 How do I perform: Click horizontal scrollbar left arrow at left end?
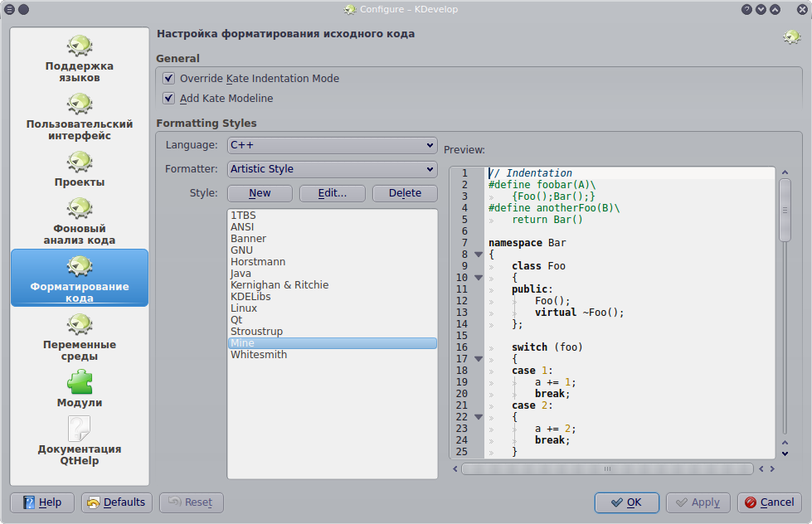455,469
